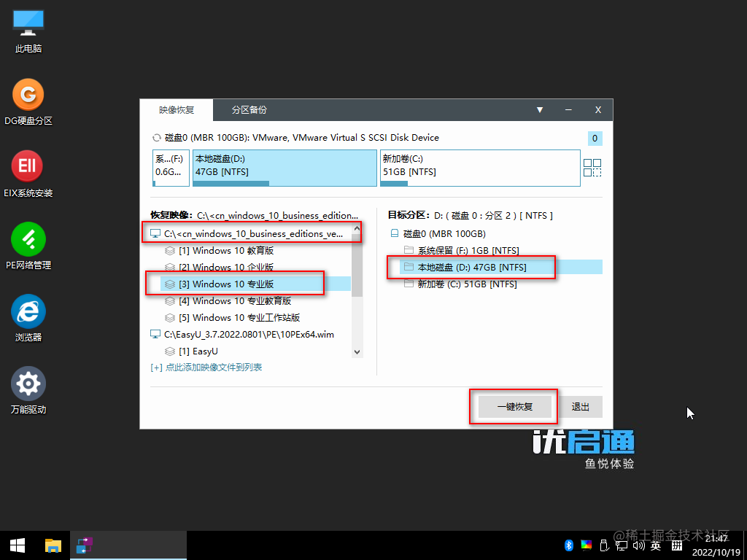747x560 pixels.
Task: Mute audio via the tray volume icon
Action: [x=639, y=545]
